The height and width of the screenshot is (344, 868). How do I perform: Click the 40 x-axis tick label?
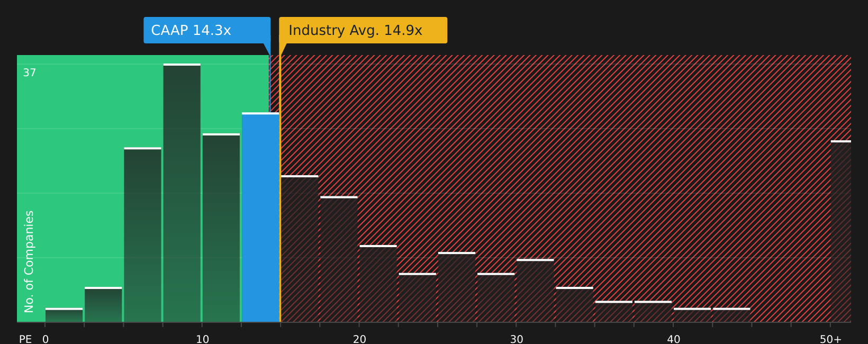674,339
